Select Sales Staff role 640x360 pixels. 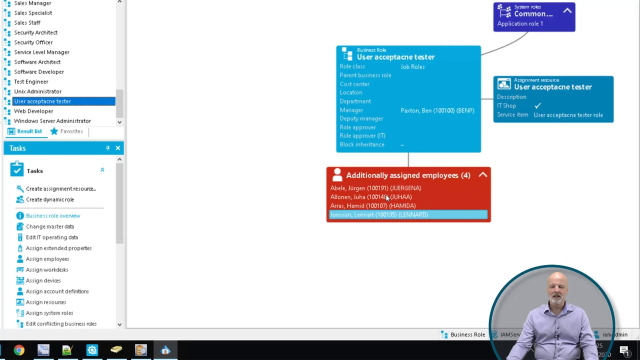(27, 23)
